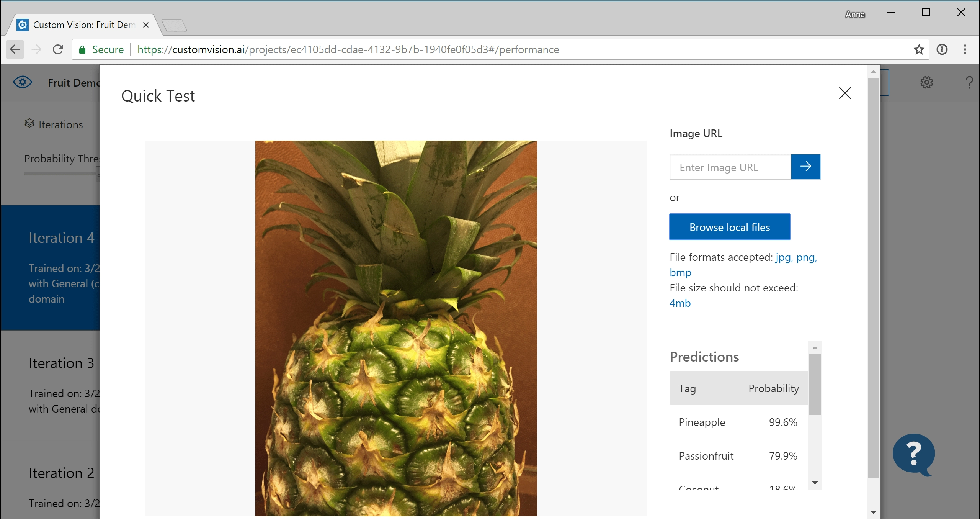Expand Iteration 2 in sidebar
Image resolution: width=980 pixels, height=519 pixels.
[x=61, y=472]
